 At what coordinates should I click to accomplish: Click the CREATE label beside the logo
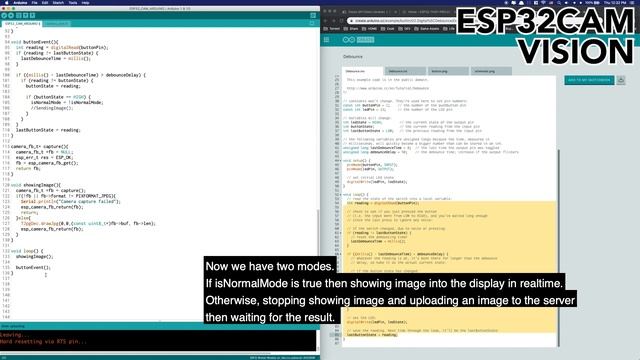tap(365, 40)
